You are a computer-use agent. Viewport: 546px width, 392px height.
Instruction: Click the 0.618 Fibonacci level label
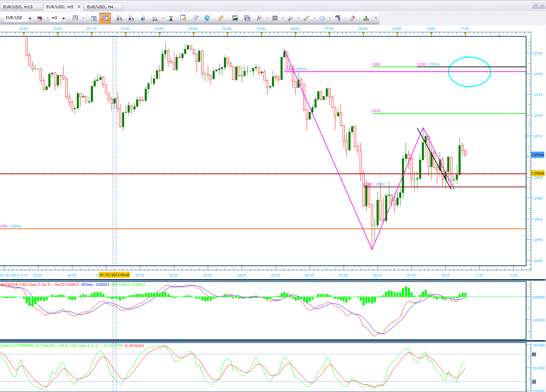coord(376,111)
